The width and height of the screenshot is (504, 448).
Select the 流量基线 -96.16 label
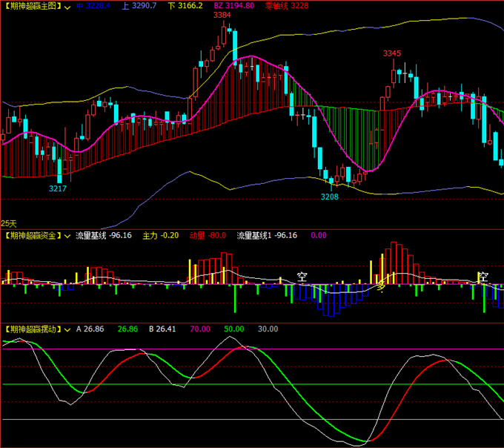[104, 235]
